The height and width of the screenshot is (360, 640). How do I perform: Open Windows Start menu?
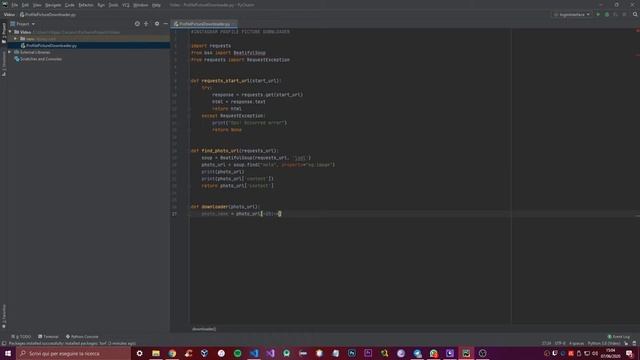[8, 353]
